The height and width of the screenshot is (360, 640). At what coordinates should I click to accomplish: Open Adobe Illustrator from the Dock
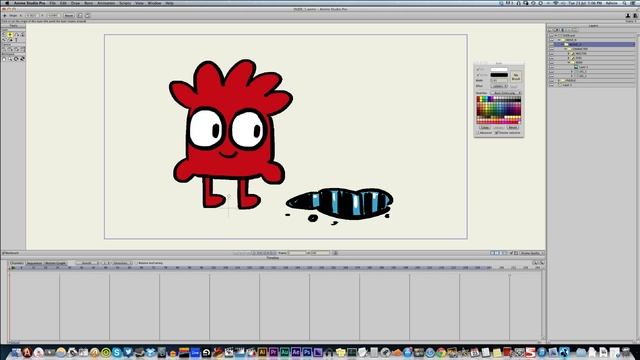[262, 352]
